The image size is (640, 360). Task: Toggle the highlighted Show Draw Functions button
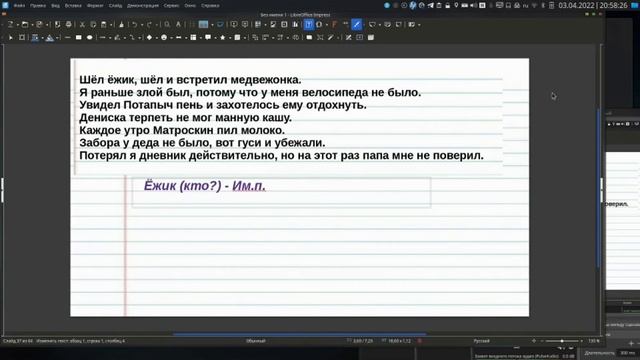point(357,24)
